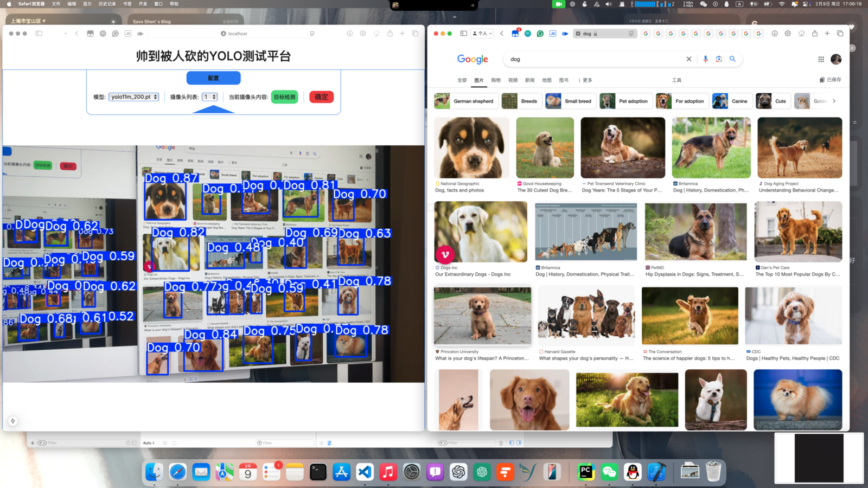Open sidebar chevron dropdown in localhost window
Image resolution: width=868 pixels, height=488 pixels.
pos(66,34)
